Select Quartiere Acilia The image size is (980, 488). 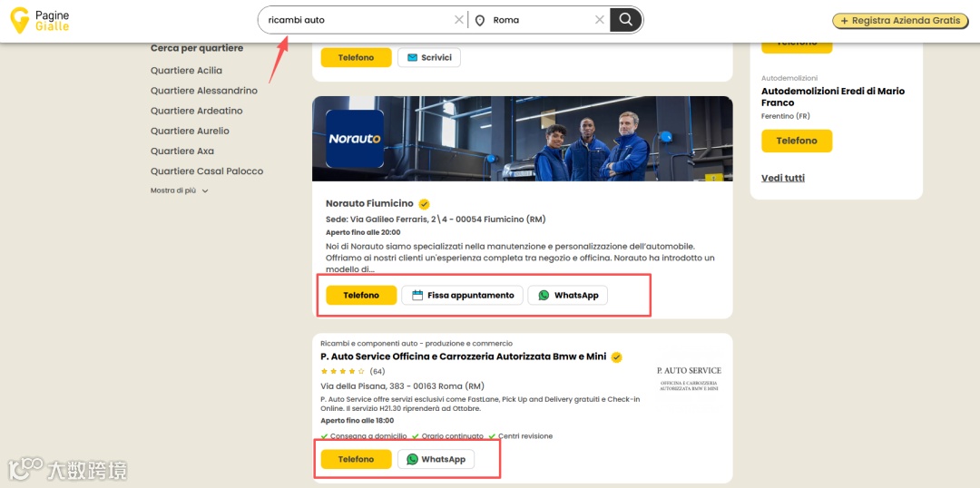[186, 71]
